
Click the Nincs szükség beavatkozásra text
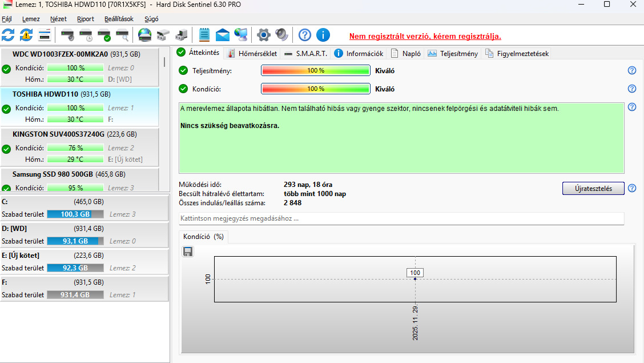(230, 126)
